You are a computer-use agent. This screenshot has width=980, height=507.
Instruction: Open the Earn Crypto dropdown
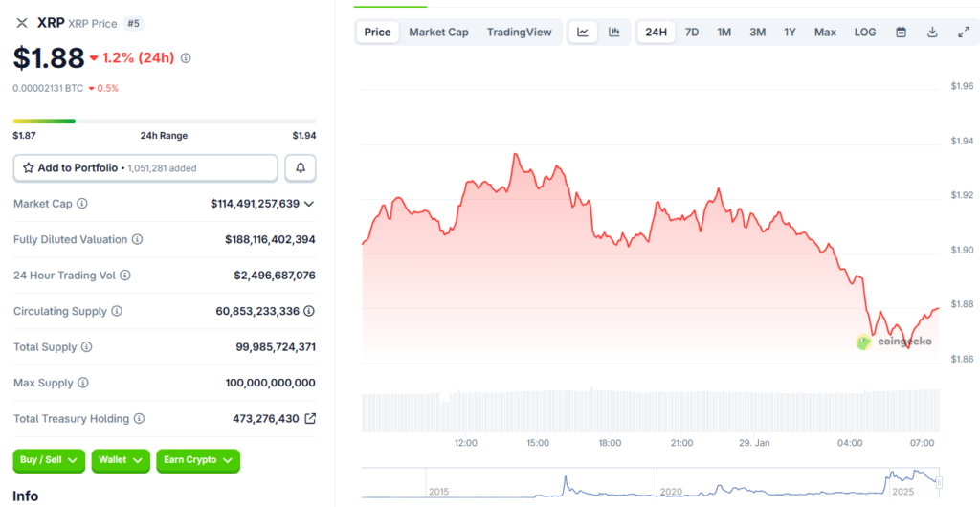[197, 460]
